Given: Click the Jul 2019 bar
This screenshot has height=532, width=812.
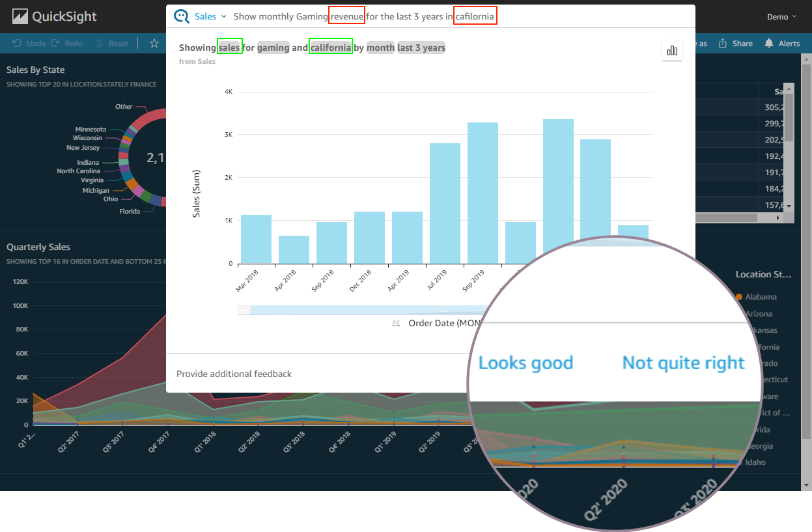Looking at the screenshot, I should click(445, 203).
